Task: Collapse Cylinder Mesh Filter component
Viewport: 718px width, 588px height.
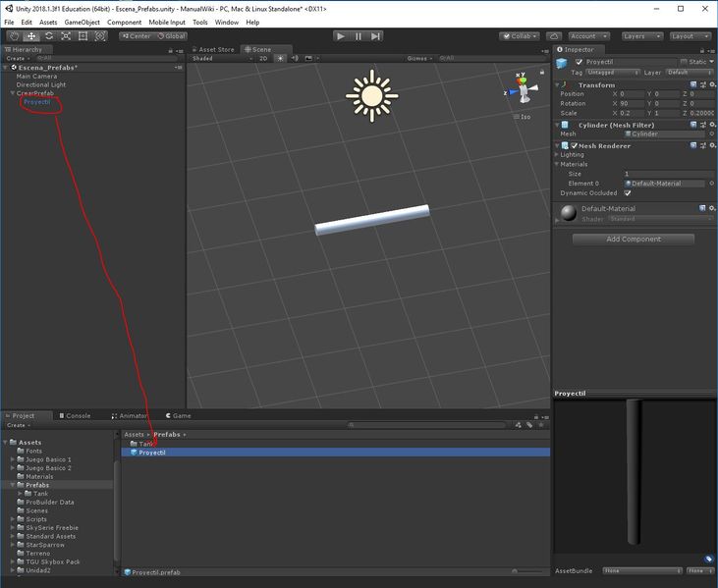Action: coord(557,125)
